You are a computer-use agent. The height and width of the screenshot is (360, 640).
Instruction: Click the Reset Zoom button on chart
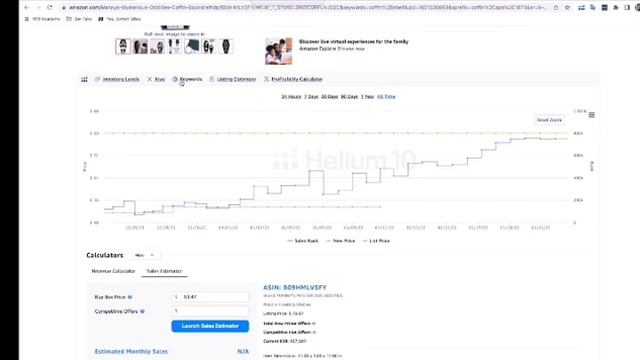[x=549, y=120]
